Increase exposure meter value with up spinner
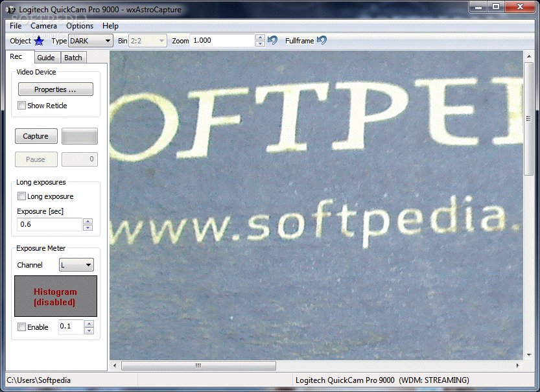Screen dimensions: 540x392 89,323
